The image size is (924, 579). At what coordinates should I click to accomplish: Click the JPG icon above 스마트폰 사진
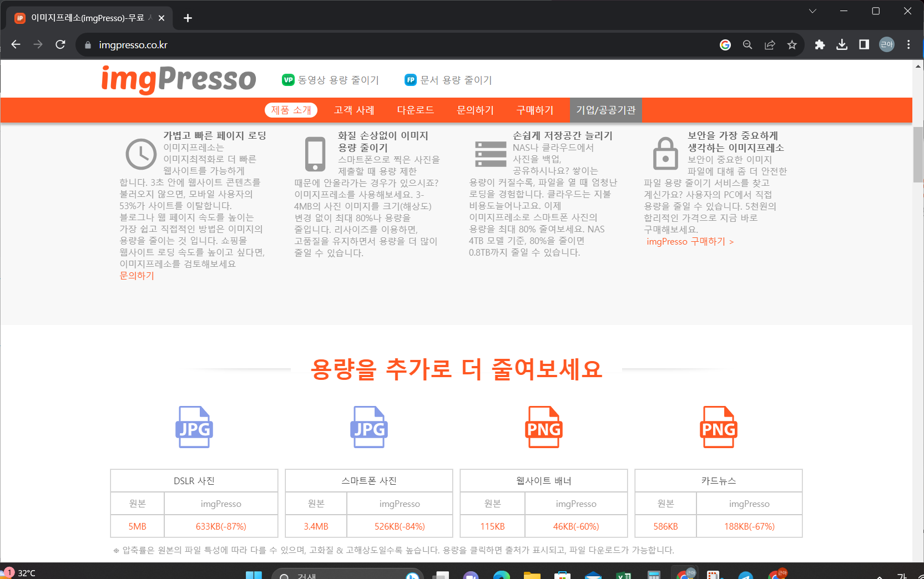[x=369, y=427]
